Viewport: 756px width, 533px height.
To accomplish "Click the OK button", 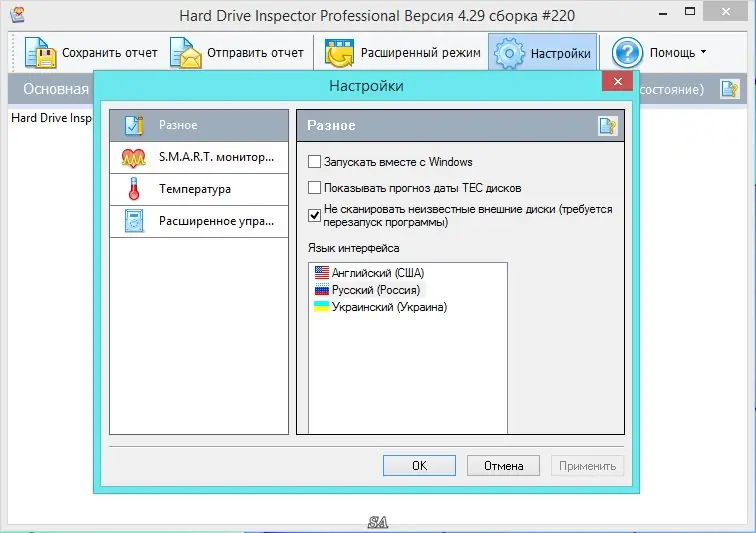I will 419,465.
